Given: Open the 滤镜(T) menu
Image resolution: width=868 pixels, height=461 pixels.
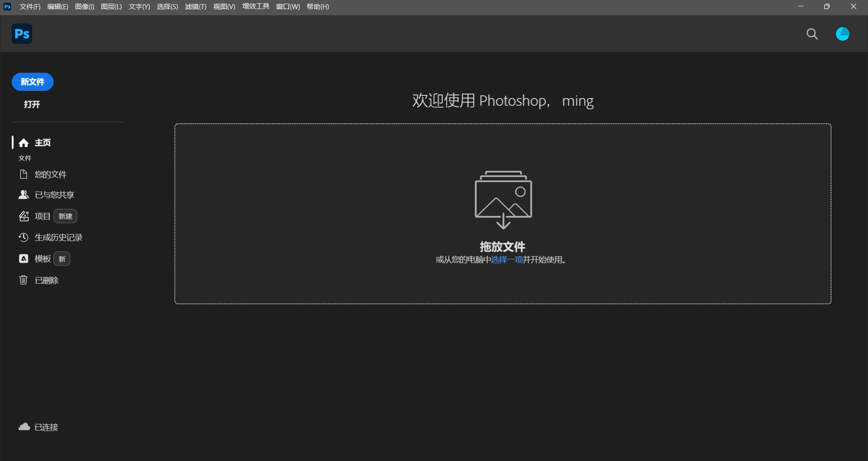Looking at the screenshot, I should click(x=194, y=6).
